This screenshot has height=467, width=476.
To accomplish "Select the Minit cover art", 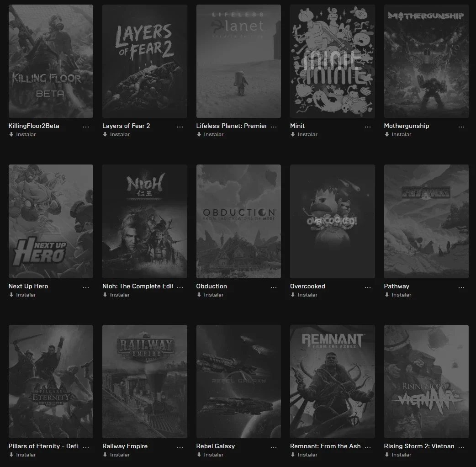I will click(x=333, y=61).
